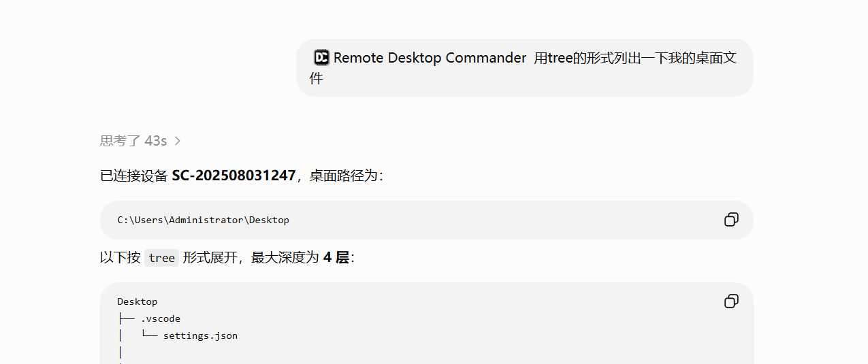
Task: Click the chevron beside 思考了 43s
Action: [178, 141]
